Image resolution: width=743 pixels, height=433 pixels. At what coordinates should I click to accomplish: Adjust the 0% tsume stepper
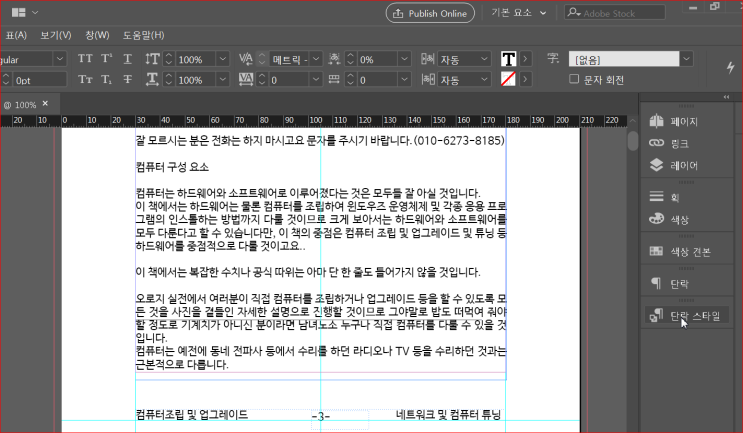tap(350, 59)
